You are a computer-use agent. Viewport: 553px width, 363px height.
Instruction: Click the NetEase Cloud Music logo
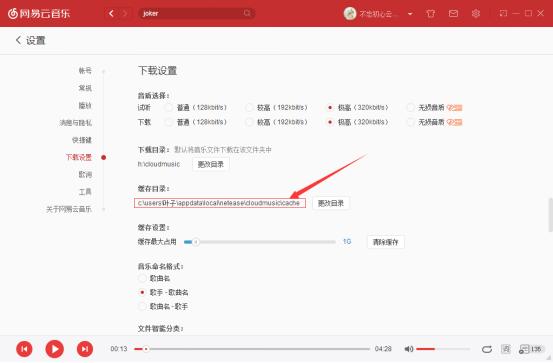point(39,13)
